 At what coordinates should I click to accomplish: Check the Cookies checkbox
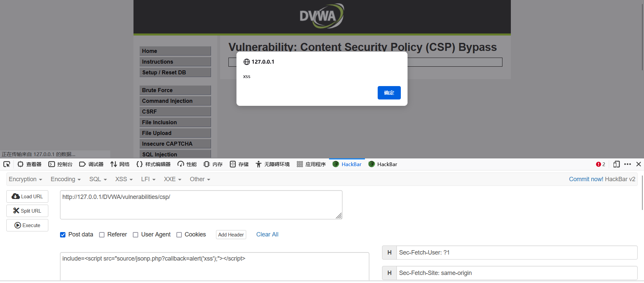[179, 235]
